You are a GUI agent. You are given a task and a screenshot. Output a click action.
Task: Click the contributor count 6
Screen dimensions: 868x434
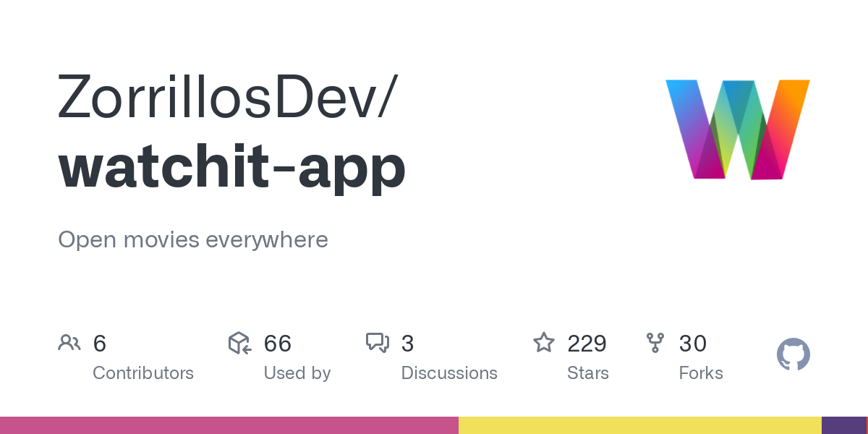pos(100,344)
